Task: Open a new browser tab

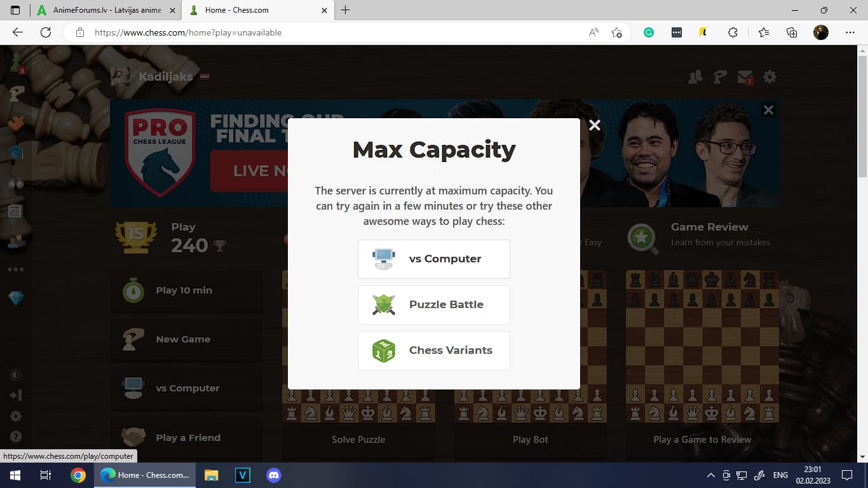Action: click(346, 10)
